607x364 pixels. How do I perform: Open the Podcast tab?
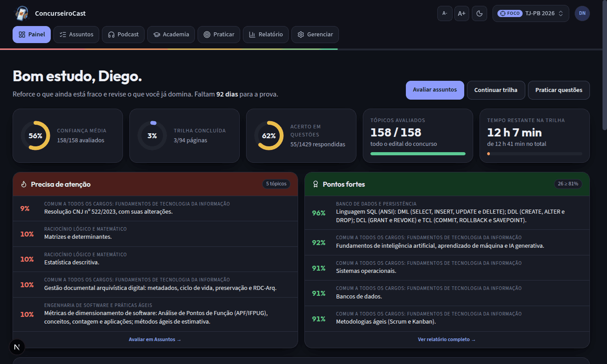coord(123,35)
